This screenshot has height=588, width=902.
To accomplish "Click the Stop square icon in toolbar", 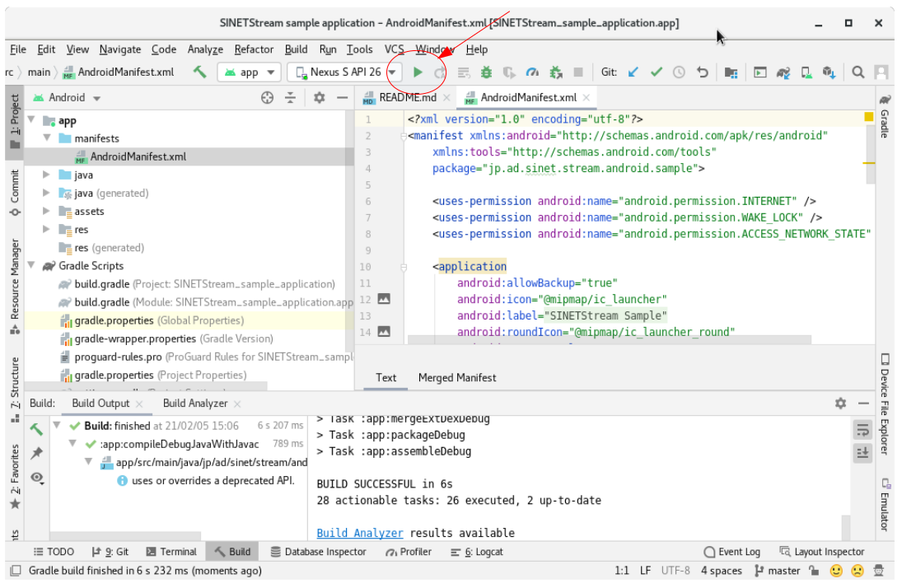I will tap(578, 72).
